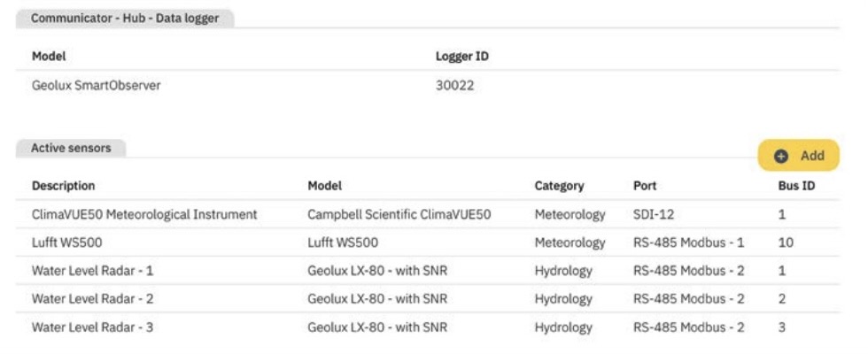Click sensor table's Model column header

click(x=324, y=186)
